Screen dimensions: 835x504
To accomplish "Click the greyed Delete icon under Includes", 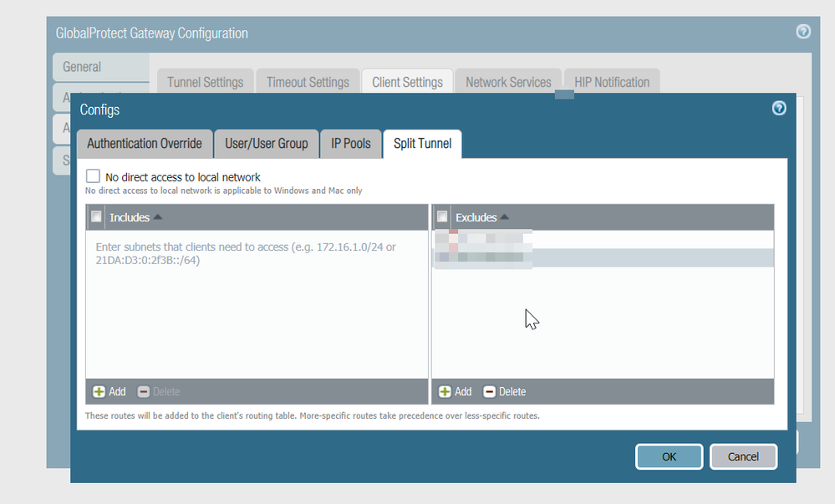I will coord(143,392).
